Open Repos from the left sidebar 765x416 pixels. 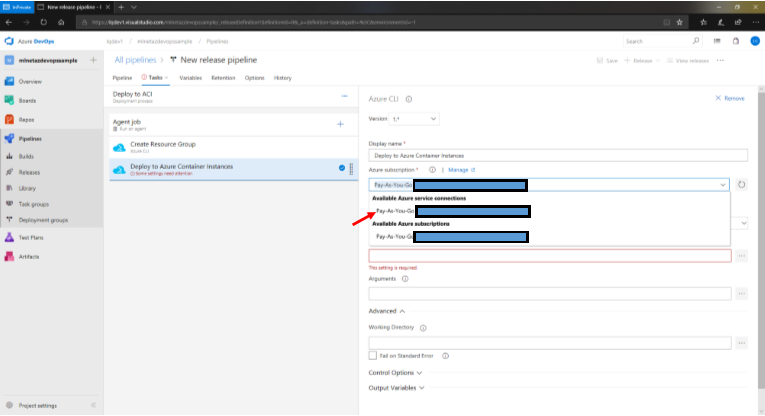[x=28, y=119]
